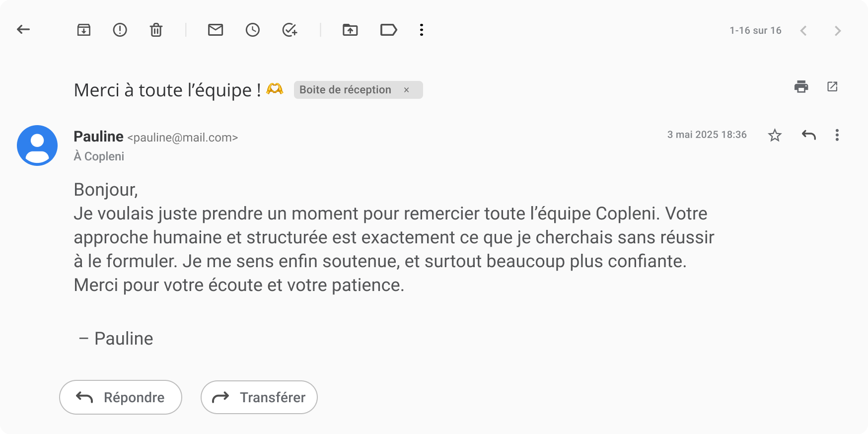Open the labels icon in toolbar
Screen dimensions: 868x434
pyautogui.click(x=388, y=30)
